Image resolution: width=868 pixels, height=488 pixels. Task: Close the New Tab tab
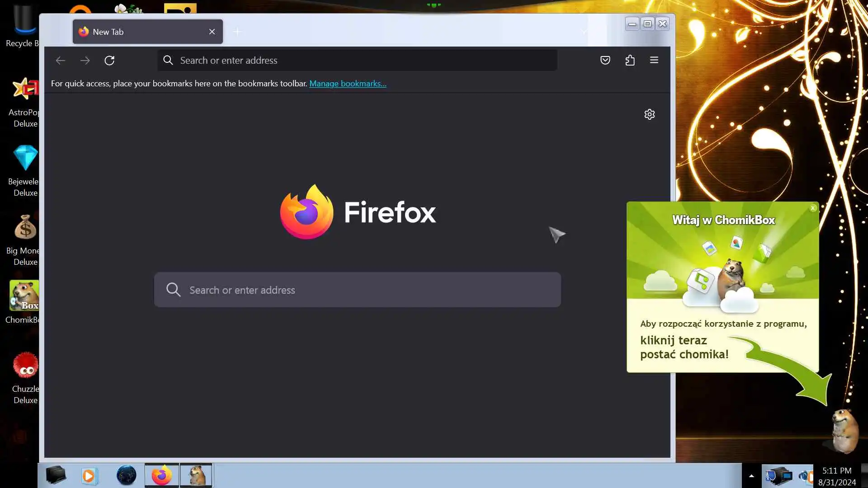212,32
